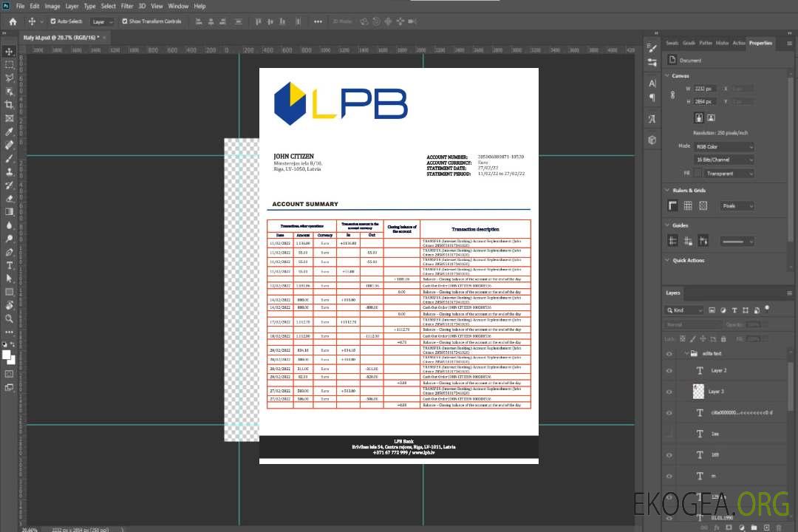Click the link width and height icon
798x532 pixels.
(x=673, y=95)
